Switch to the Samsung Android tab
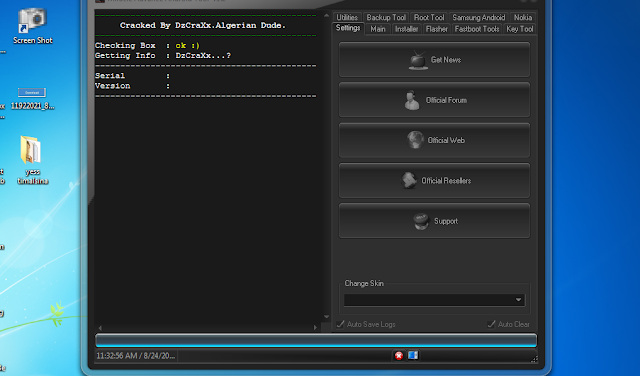 click(479, 17)
